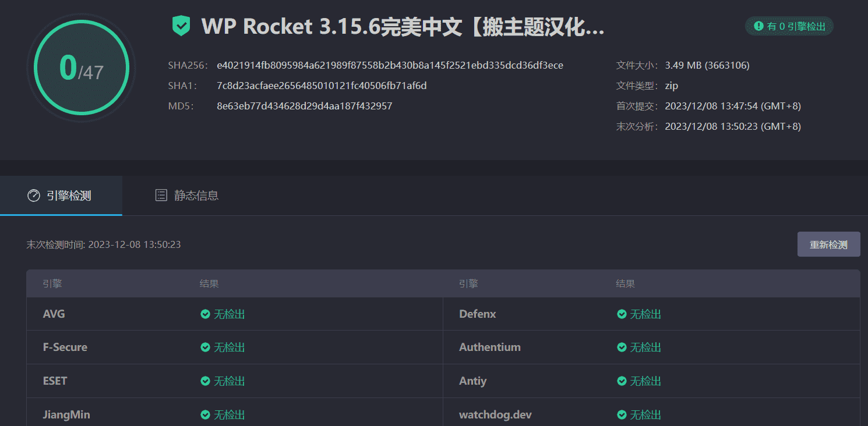868x426 pixels.
Task: Open the 静态信息 tab
Action: (x=187, y=196)
